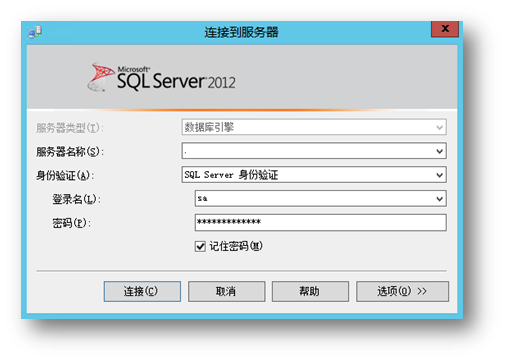Expand the 服务器名称 dropdown arrow
The height and width of the screenshot is (361, 505).
tap(439, 151)
